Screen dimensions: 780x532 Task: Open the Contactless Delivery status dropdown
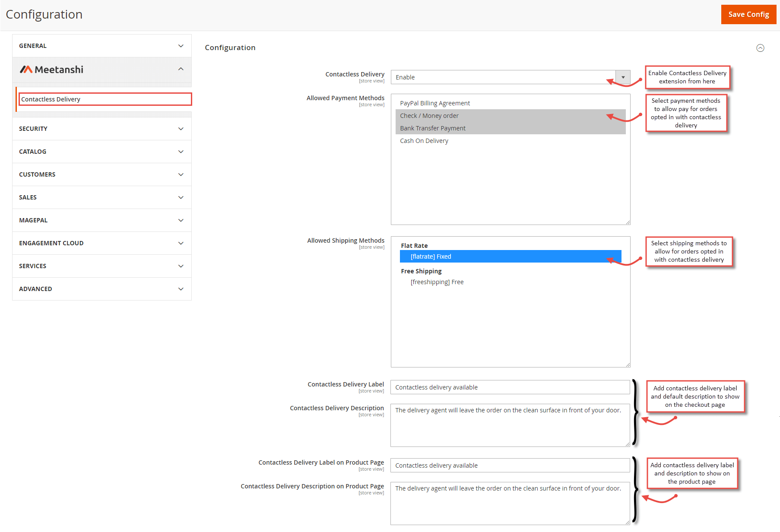point(622,77)
